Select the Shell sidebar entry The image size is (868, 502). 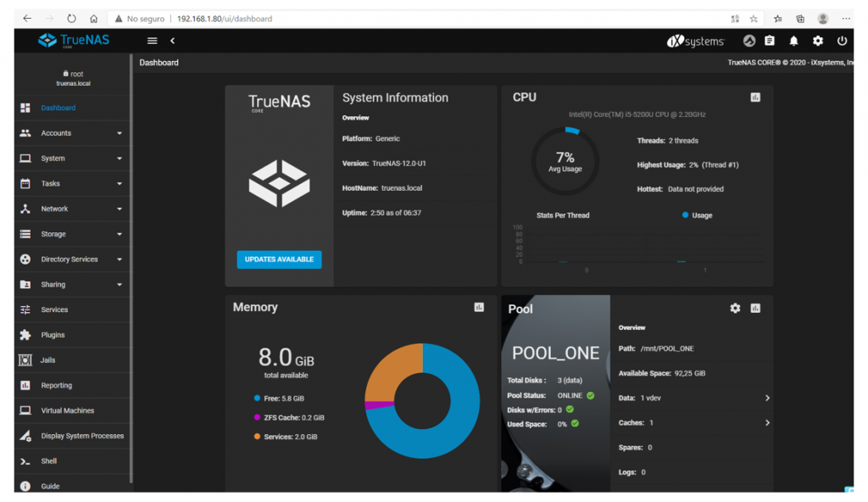tap(72, 461)
